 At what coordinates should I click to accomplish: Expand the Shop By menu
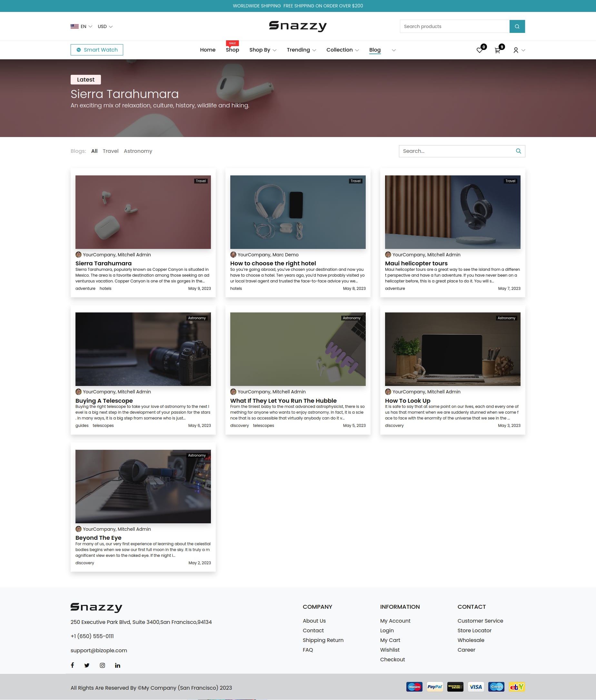tap(263, 50)
